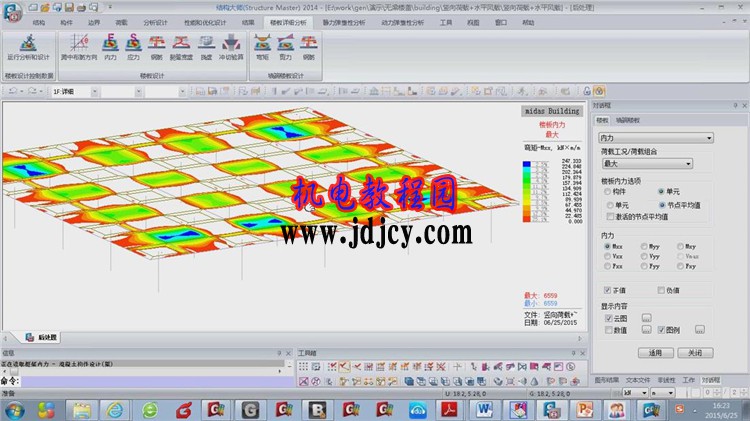Click the 适用 apply button

coord(656,353)
